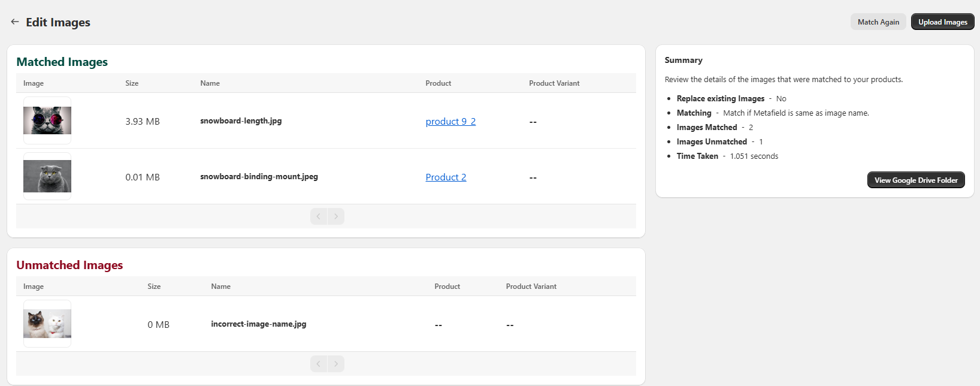Click the two cats thumbnail in Unmatched Images

(47, 324)
